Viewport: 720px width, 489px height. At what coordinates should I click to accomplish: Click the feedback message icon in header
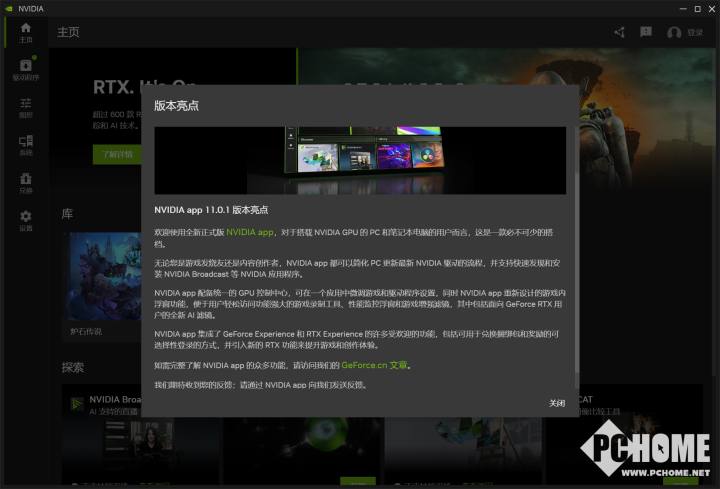click(x=646, y=32)
